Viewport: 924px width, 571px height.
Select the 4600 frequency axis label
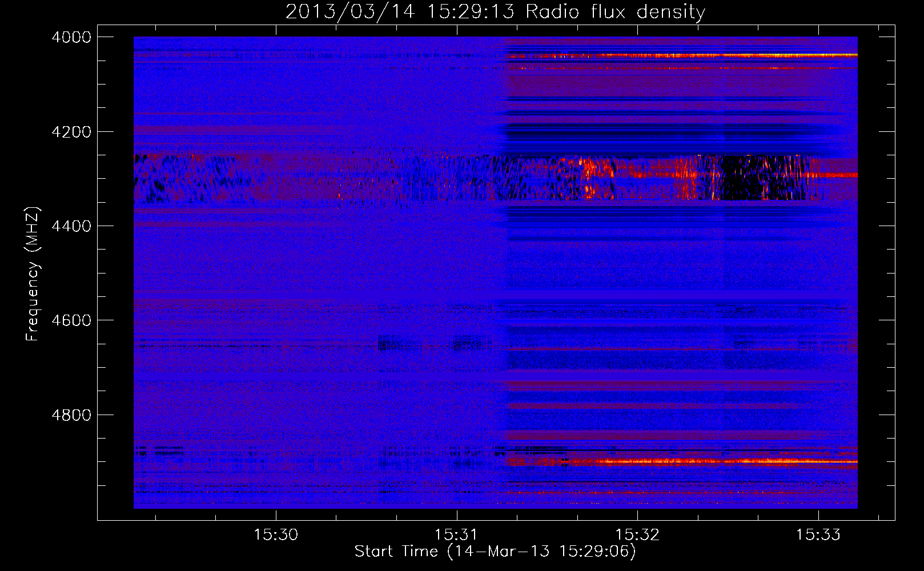(71, 320)
